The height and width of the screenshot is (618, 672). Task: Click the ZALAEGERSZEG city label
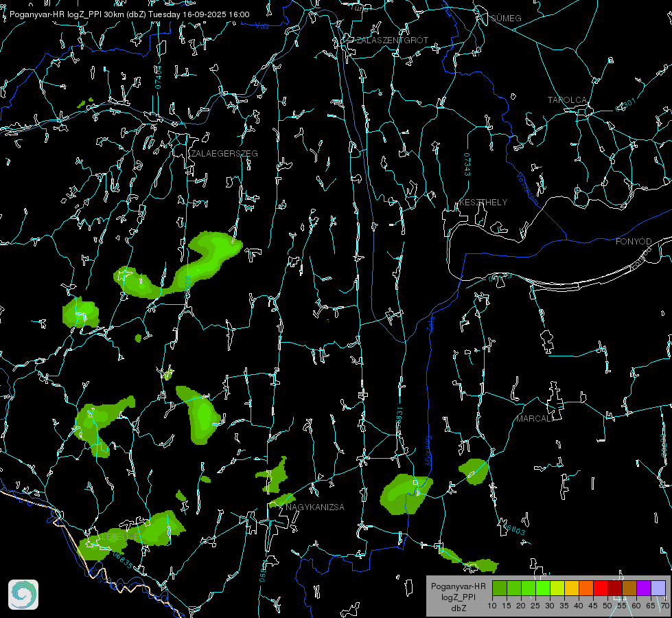coord(224,154)
